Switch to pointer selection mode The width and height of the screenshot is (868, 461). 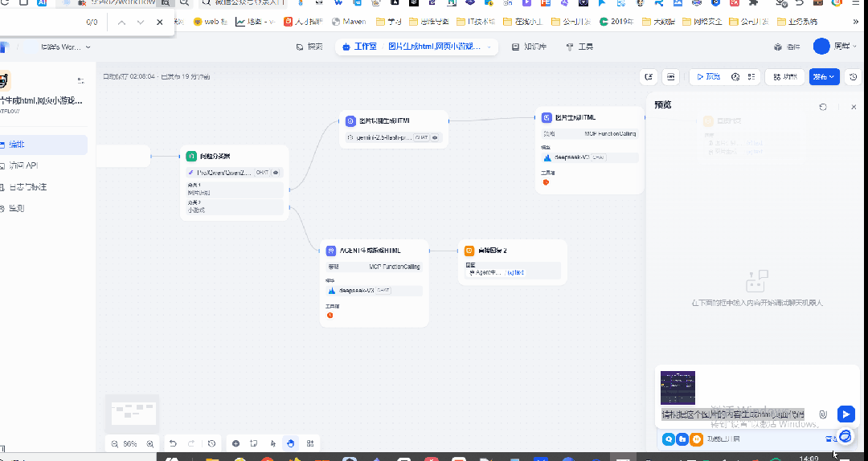[x=273, y=444]
